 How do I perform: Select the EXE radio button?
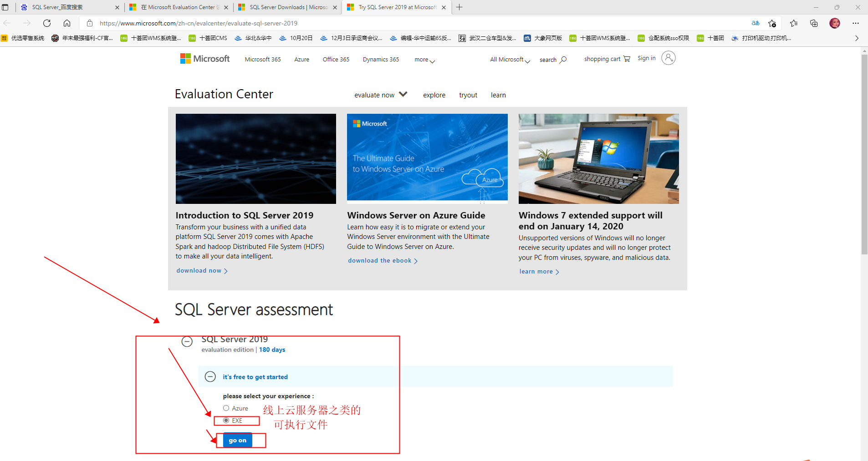[226, 420]
